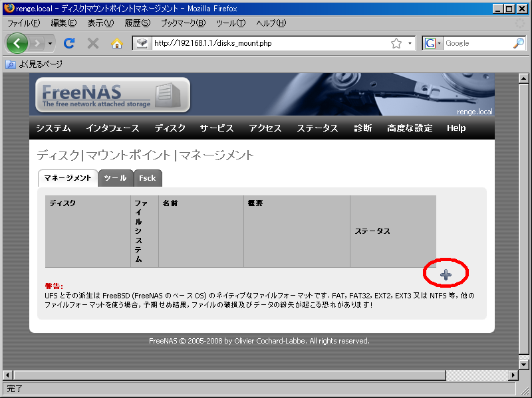Click the renge.local hostname text in banner

474,112
